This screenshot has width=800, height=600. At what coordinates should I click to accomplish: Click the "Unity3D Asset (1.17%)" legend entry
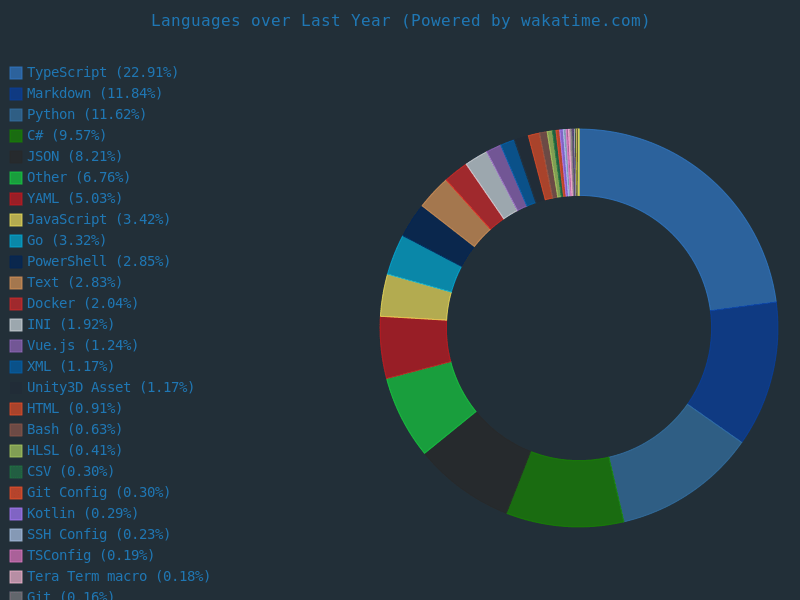pyautogui.click(x=110, y=388)
